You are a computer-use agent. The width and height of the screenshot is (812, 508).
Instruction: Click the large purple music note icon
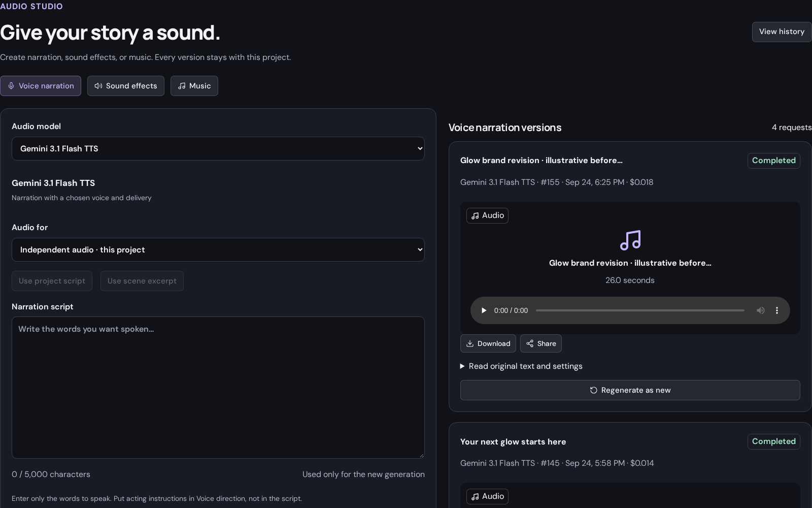click(x=630, y=240)
